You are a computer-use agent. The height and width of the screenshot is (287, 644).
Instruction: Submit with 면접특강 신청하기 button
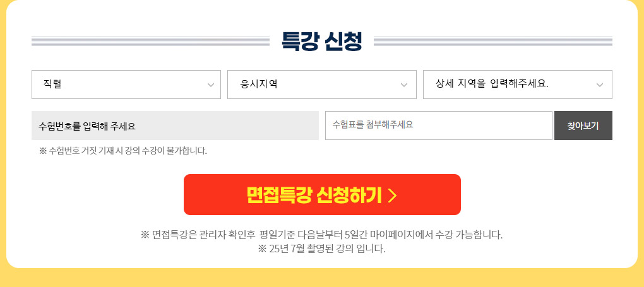(322, 195)
